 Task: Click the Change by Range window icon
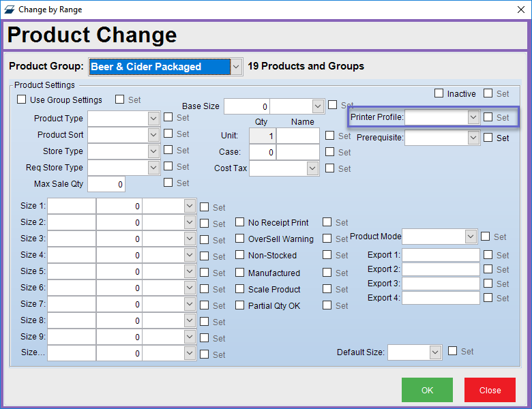click(10, 10)
